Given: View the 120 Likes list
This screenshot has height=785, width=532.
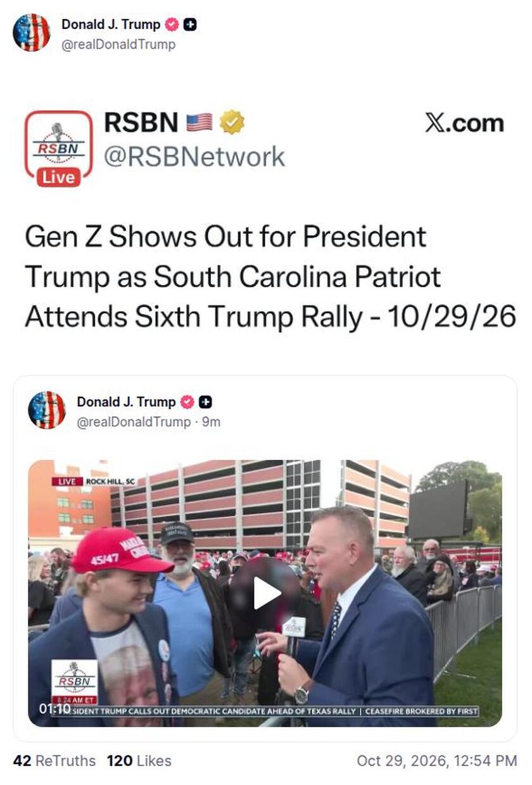Looking at the screenshot, I should click(139, 761).
